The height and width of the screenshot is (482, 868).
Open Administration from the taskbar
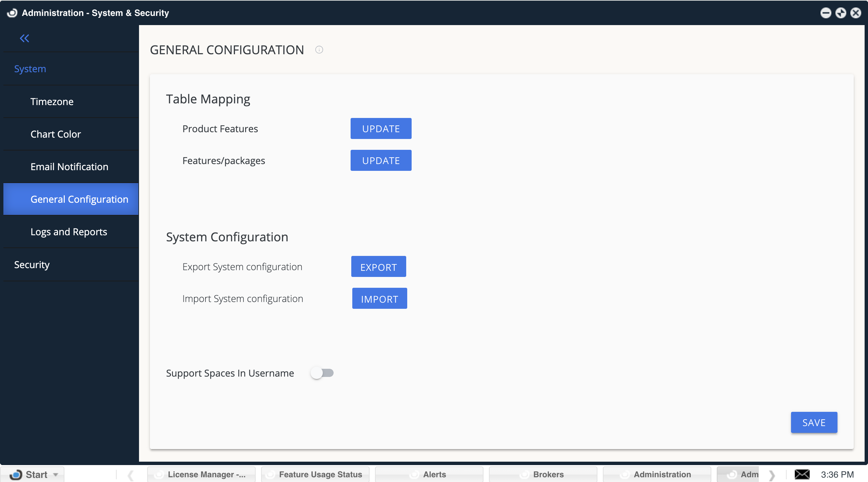[x=657, y=474]
